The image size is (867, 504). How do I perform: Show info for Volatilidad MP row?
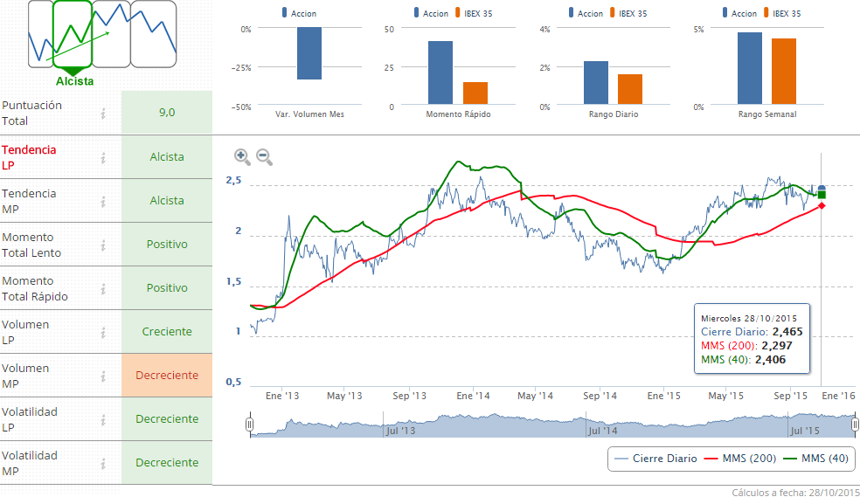pyautogui.click(x=103, y=463)
